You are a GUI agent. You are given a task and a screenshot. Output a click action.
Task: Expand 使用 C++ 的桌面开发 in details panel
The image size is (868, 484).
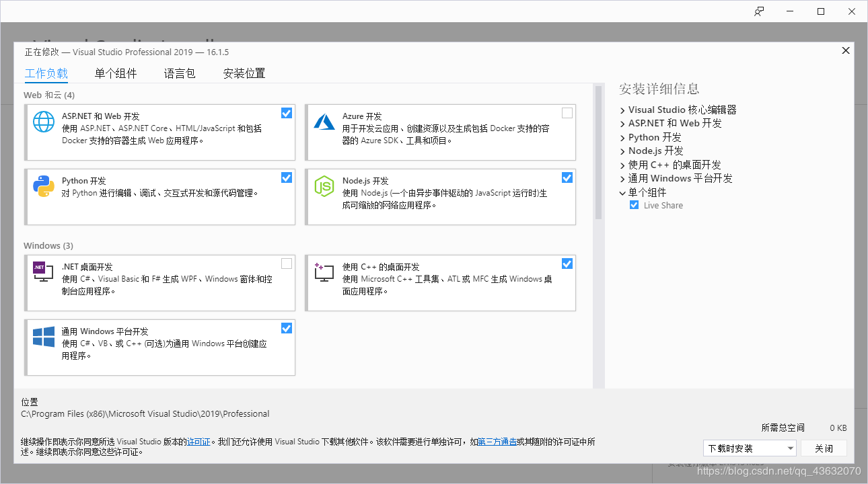[622, 165]
